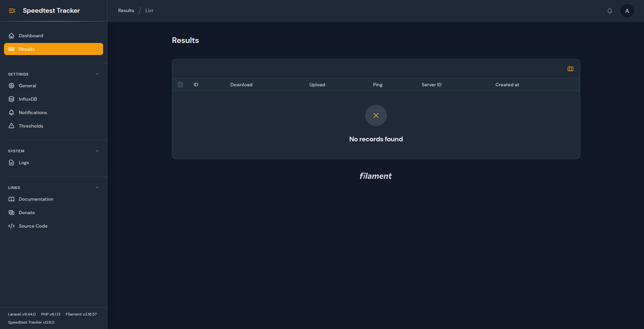Click the InfluxDB database icon
The width and height of the screenshot is (644, 329).
11,99
